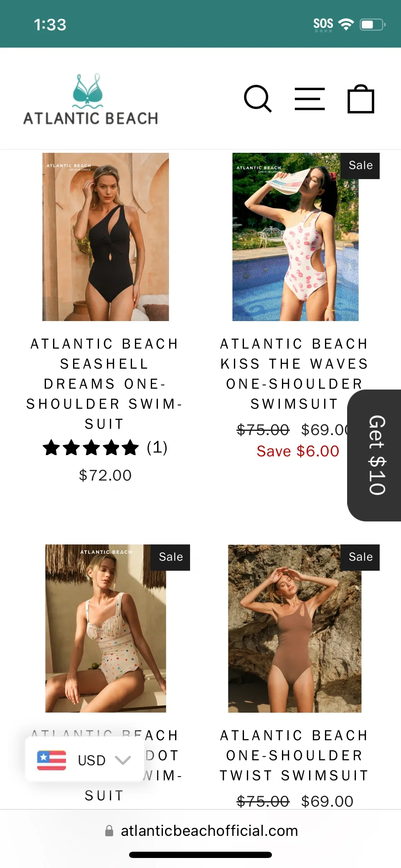Open the USD currency selector label
This screenshot has height=868, width=401.
[92, 760]
